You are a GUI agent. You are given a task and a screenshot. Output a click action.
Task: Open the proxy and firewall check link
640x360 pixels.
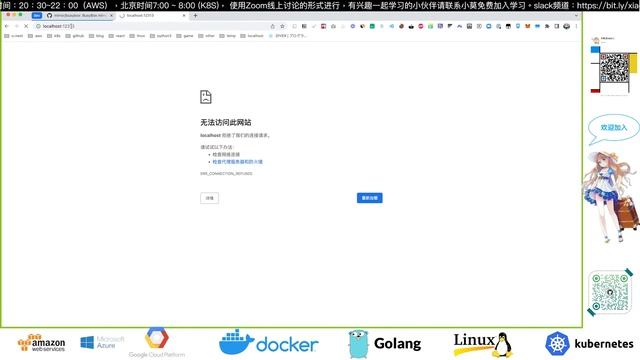click(x=238, y=162)
